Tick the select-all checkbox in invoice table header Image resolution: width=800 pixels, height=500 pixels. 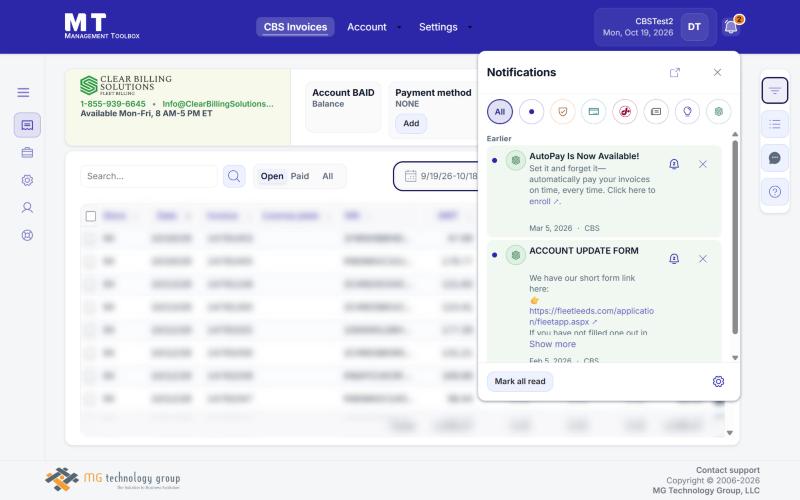[x=91, y=216]
